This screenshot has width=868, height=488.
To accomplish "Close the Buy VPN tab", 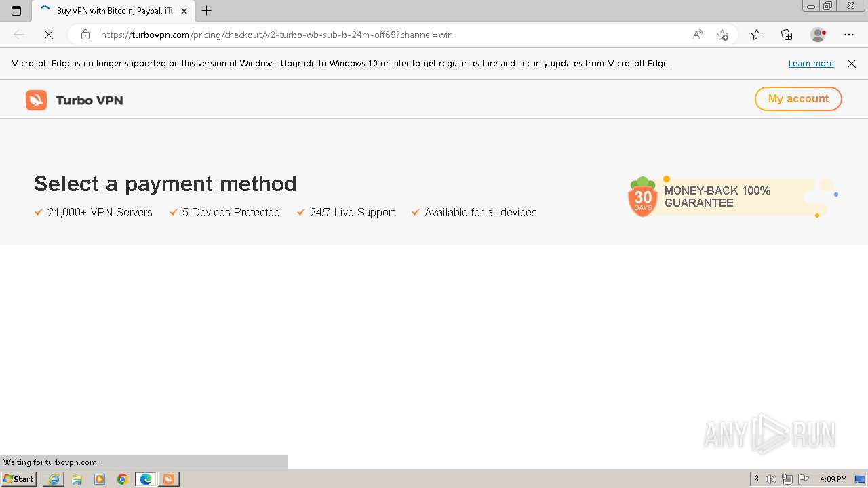I will (184, 11).
